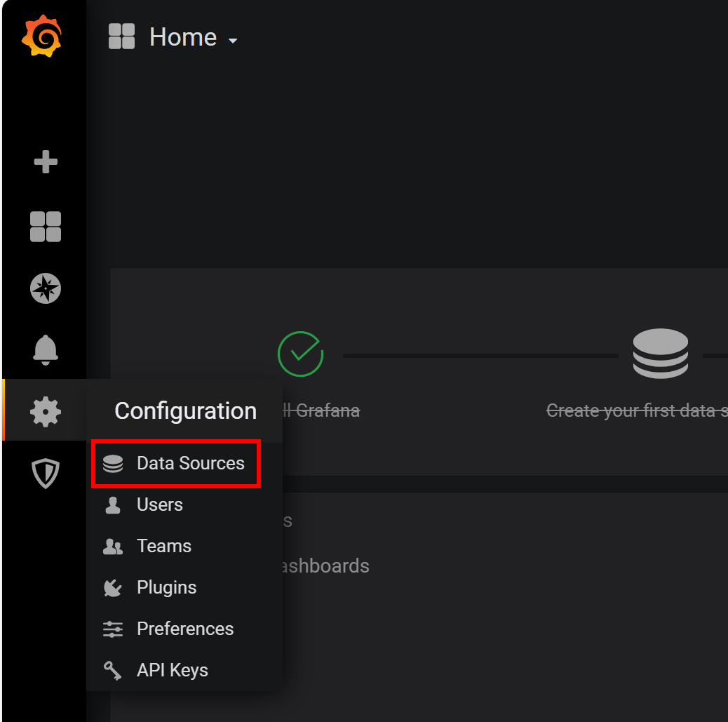Viewport: 728px width, 722px height.
Task: Open the Server Admin shield icon
Action: click(x=46, y=474)
